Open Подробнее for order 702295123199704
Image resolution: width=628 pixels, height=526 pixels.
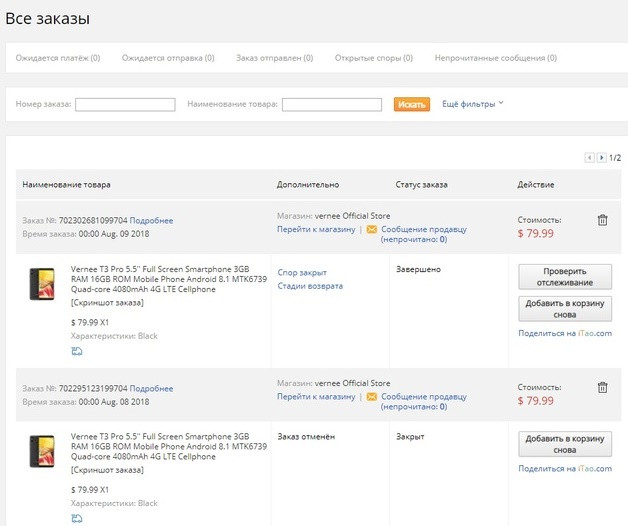coord(151,389)
